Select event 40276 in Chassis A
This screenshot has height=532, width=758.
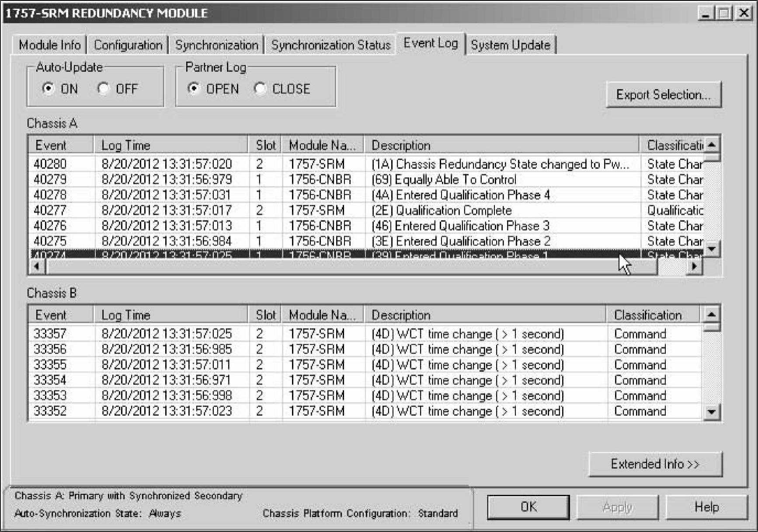(x=366, y=226)
